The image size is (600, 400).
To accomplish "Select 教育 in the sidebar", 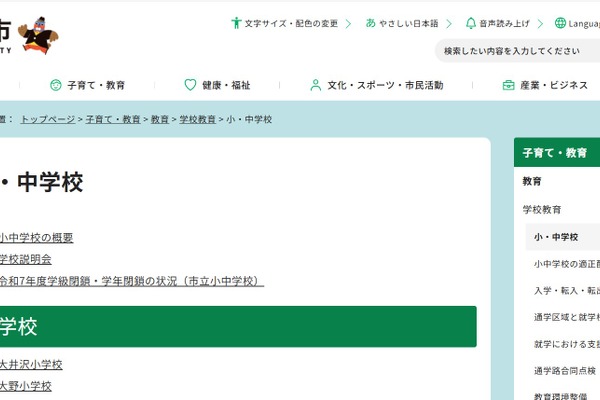I will pos(532,181).
